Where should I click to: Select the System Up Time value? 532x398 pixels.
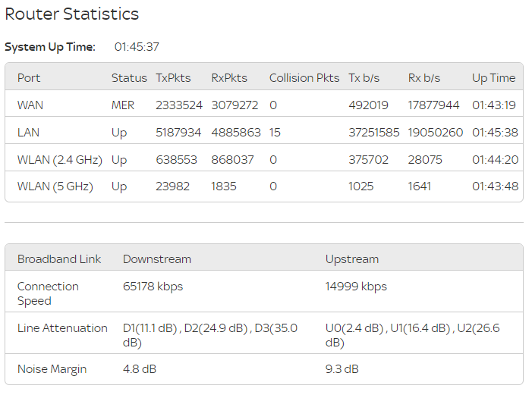pyautogui.click(x=137, y=47)
